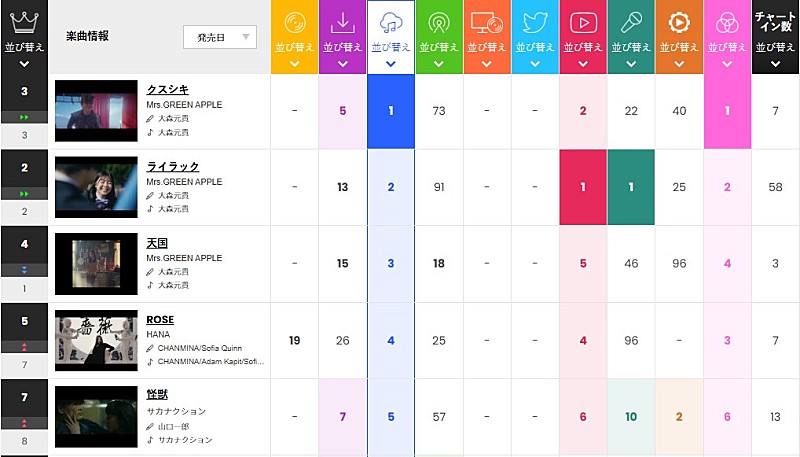Click the 楽曲情報 header label
The image size is (800, 457).
[87, 36]
